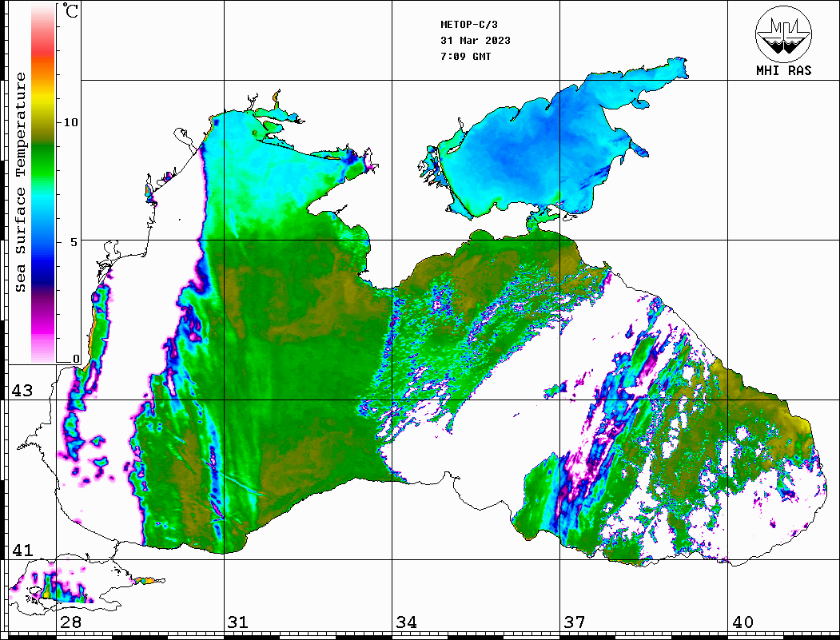The width and height of the screenshot is (840, 640).
Task: Click the MHI RAS logo emblem
Action: [784, 34]
